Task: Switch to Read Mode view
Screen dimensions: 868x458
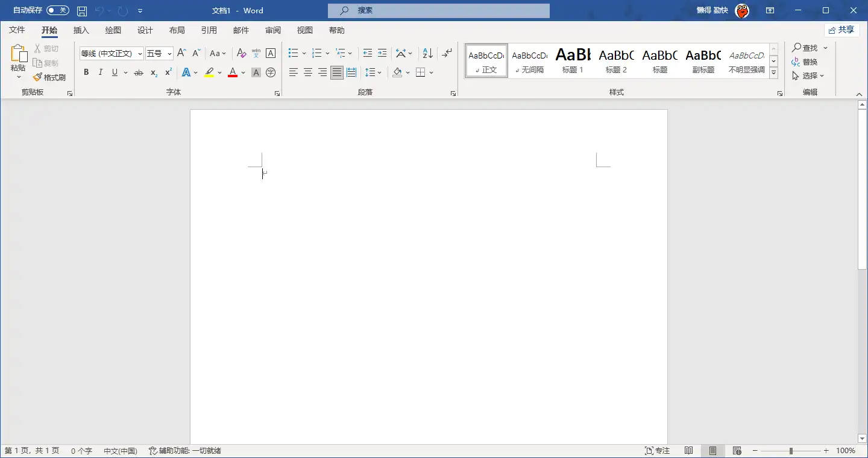Action: click(x=689, y=451)
